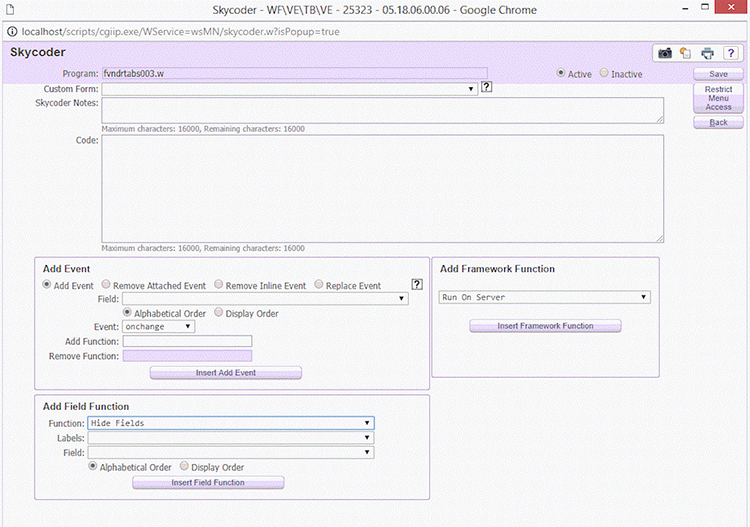
Task: Choose the Add Event radio option
Action: tap(46, 285)
